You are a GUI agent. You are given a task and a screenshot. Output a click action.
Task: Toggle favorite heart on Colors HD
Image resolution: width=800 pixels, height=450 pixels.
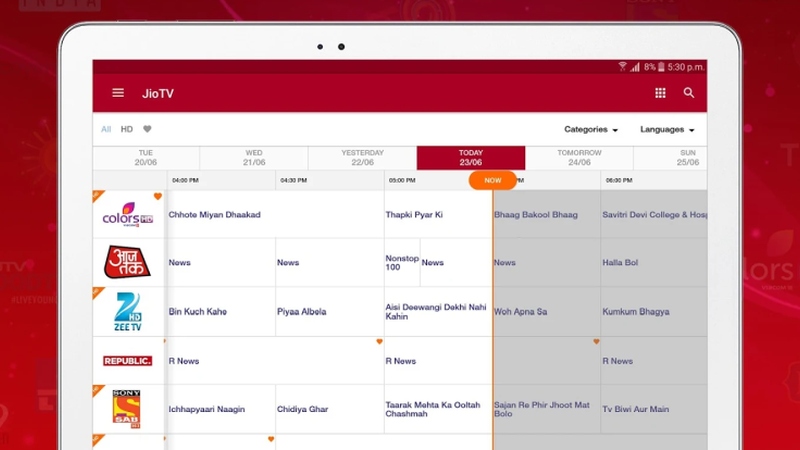click(158, 196)
